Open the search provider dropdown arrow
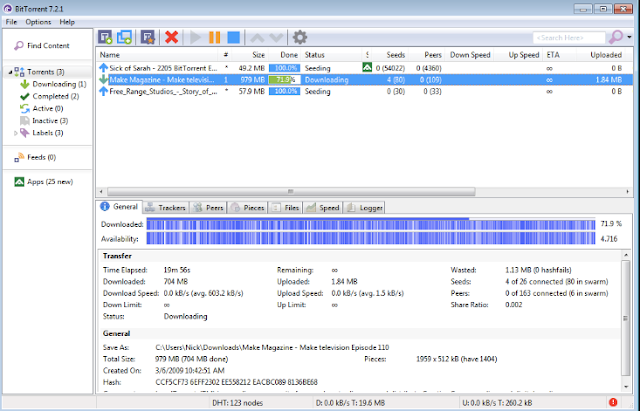The width and height of the screenshot is (640, 411). (x=629, y=37)
